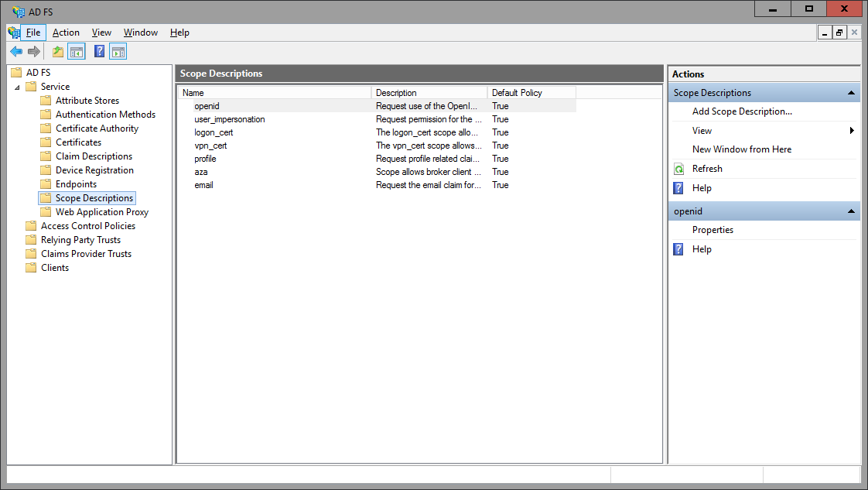Viewport: 868px width, 490px height.
Task: Click the Back navigation arrow
Action: (x=16, y=51)
